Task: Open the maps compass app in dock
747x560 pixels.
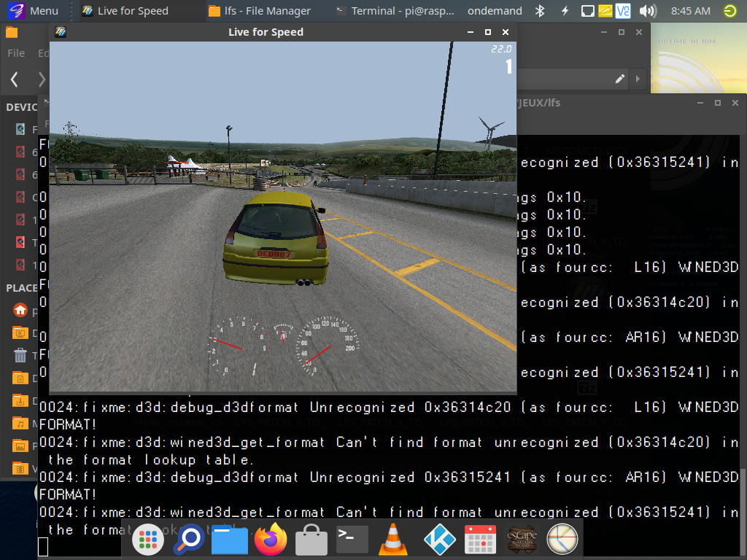Action: tap(562, 539)
